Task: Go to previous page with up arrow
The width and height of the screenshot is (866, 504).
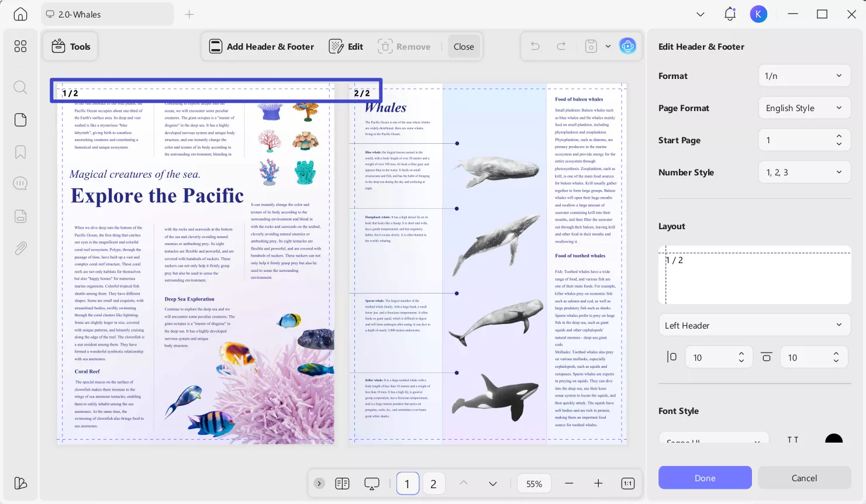Action: [464, 484]
